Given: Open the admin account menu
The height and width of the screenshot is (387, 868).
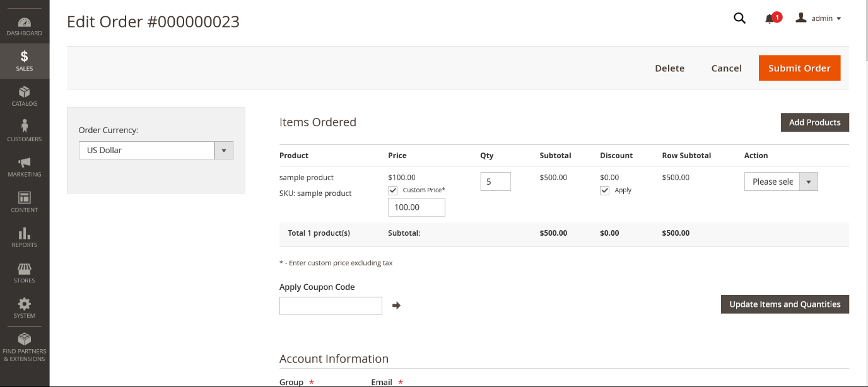Looking at the screenshot, I should tap(819, 18).
